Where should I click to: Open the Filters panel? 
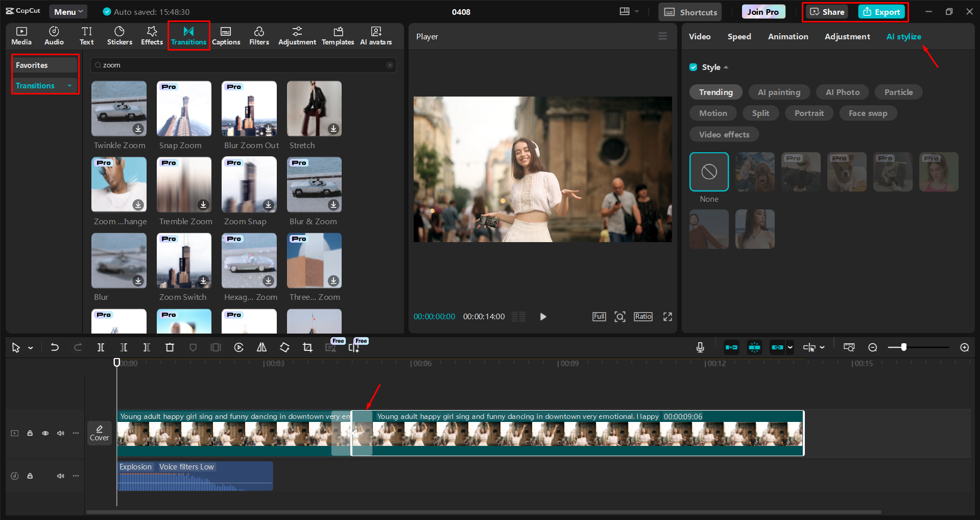(x=259, y=36)
